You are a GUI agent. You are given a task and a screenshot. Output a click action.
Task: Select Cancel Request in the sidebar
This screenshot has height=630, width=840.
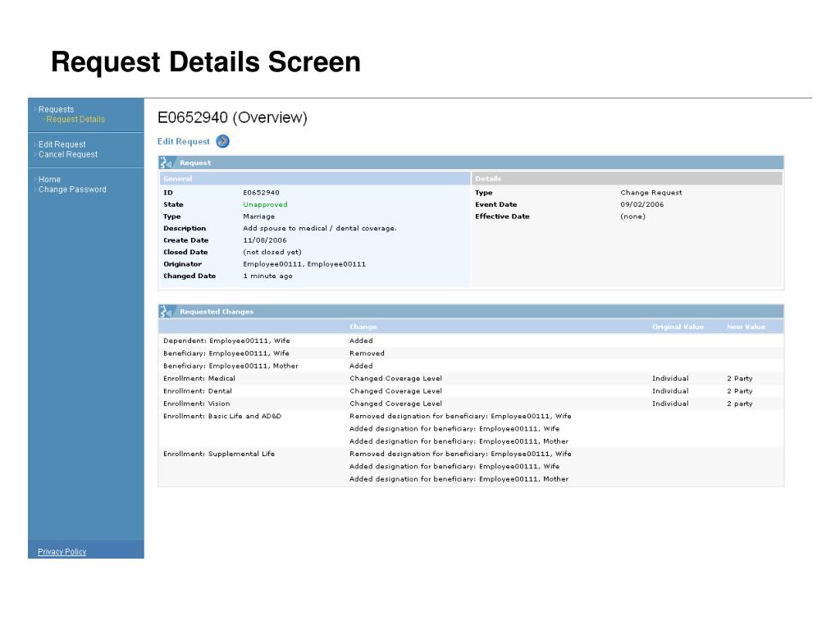(x=67, y=154)
